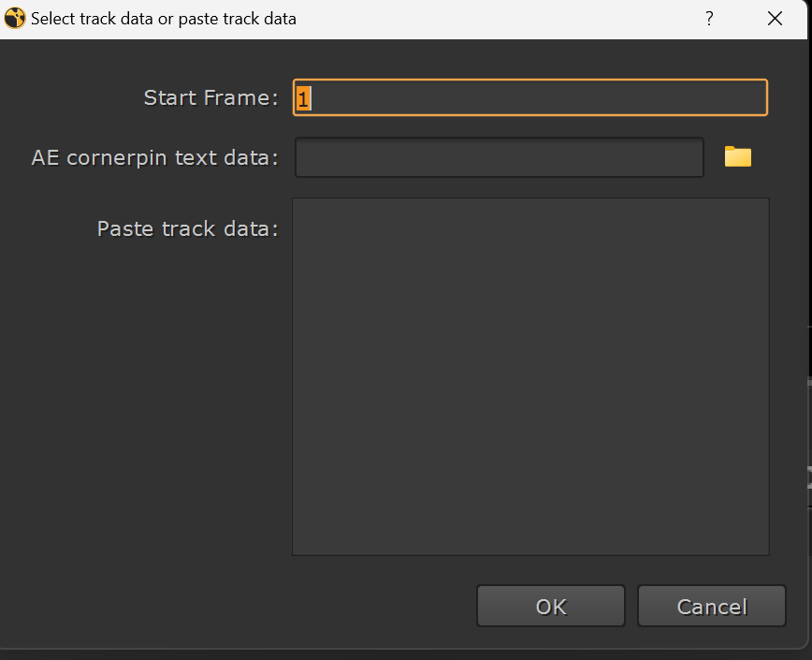
Task: Select the folder icon next to text data field
Action: tap(737, 156)
